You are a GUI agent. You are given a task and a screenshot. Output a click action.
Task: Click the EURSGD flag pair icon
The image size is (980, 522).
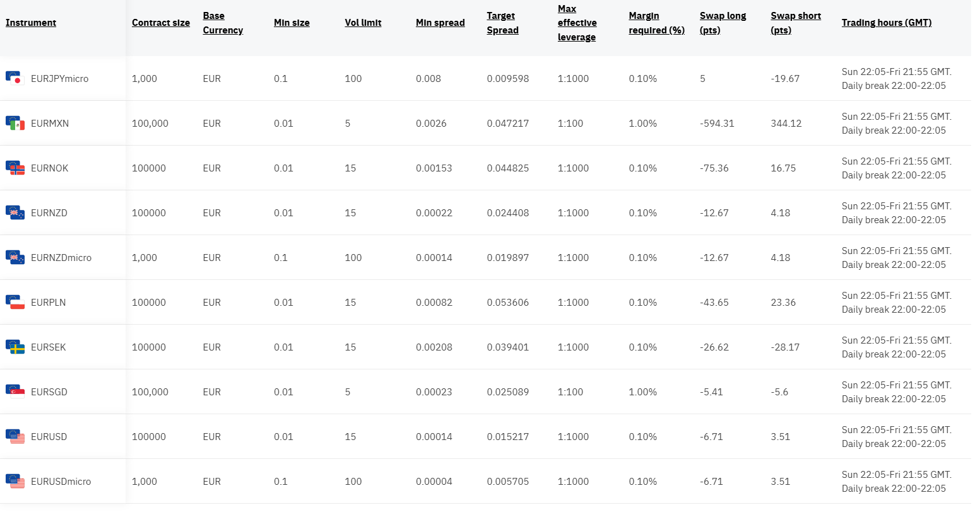point(15,391)
